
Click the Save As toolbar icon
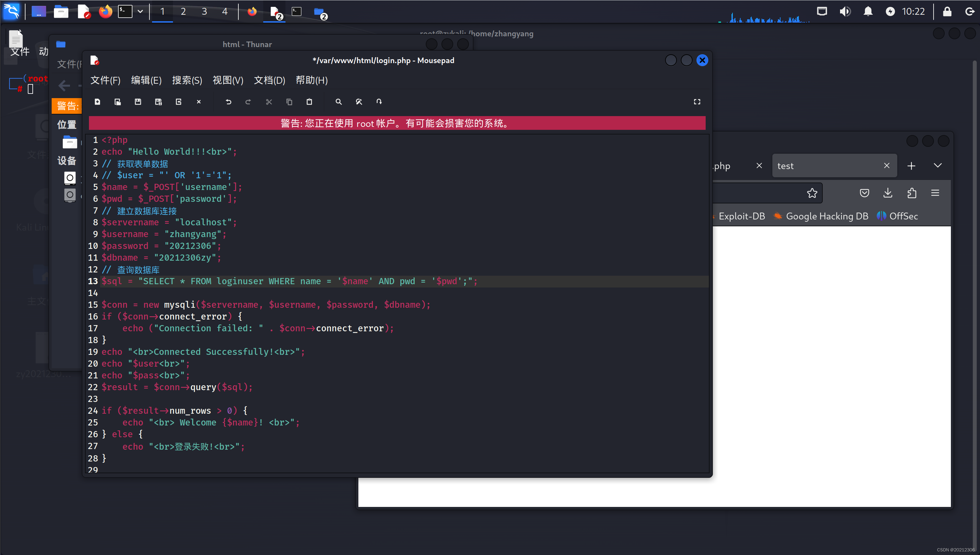tap(158, 102)
